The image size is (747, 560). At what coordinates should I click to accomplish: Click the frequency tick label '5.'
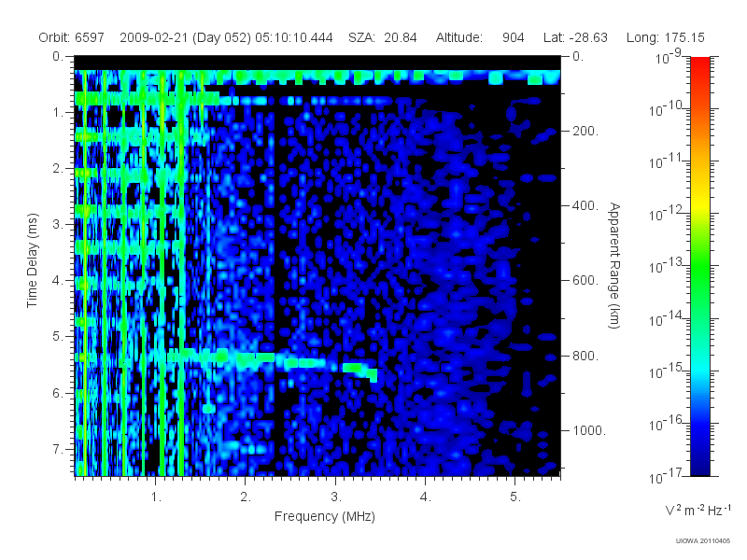tap(515, 497)
